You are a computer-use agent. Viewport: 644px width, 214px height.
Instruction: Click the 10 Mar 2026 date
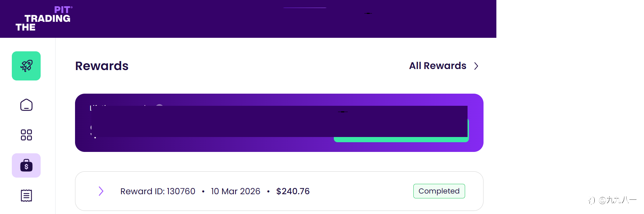coord(236,191)
